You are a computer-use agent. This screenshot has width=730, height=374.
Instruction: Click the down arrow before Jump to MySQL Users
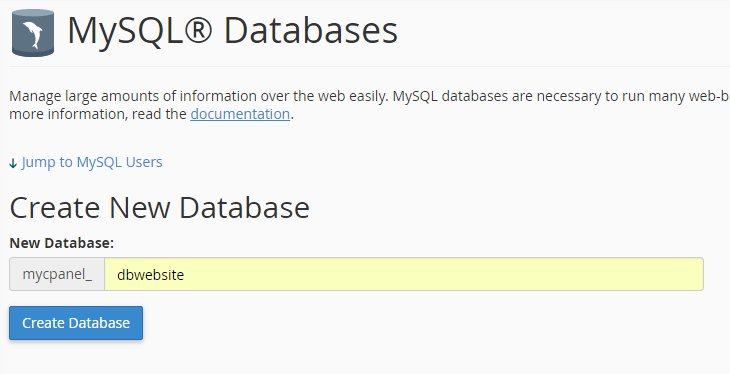pyautogui.click(x=13, y=163)
